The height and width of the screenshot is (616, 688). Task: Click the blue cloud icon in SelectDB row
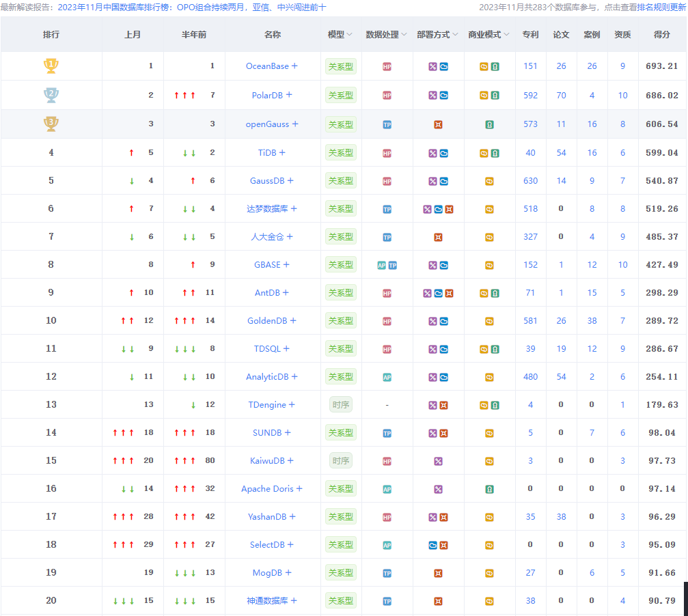[432, 545]
